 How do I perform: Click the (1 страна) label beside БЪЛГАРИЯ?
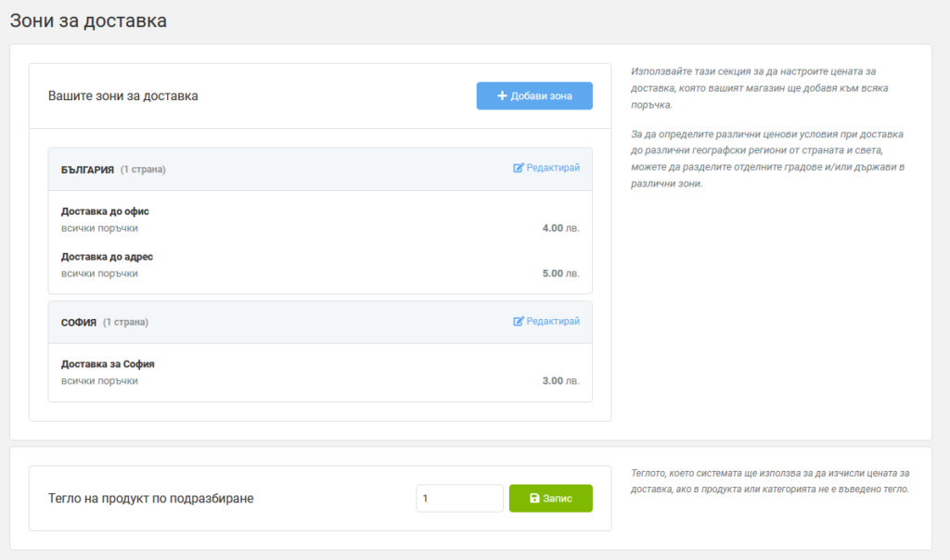pos(143,170)
